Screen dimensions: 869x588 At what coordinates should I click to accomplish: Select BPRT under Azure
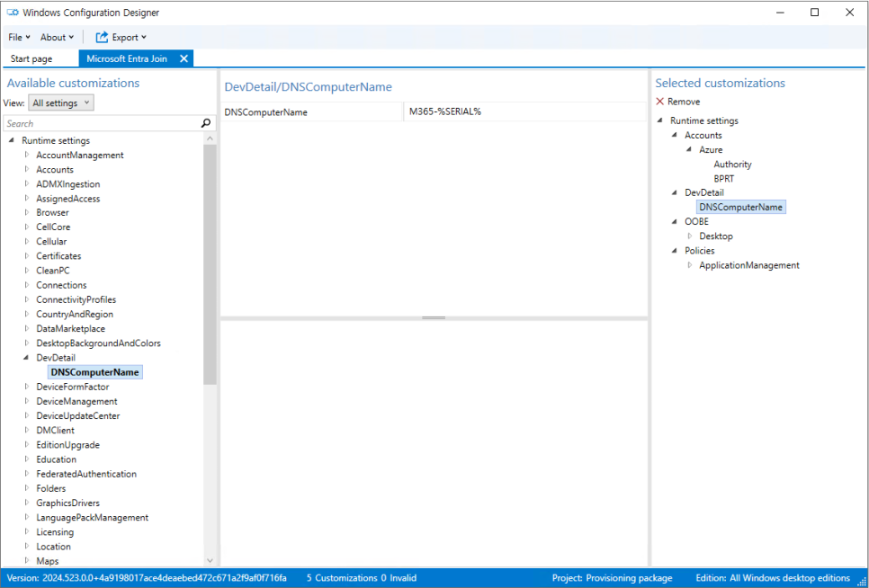tap(724, 178)
